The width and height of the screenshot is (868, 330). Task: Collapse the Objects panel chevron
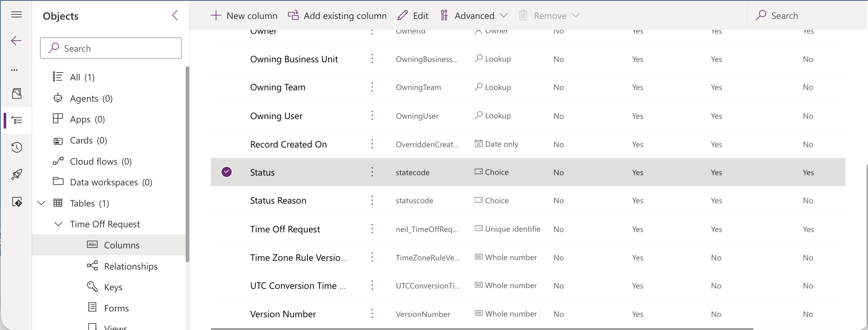175,15
